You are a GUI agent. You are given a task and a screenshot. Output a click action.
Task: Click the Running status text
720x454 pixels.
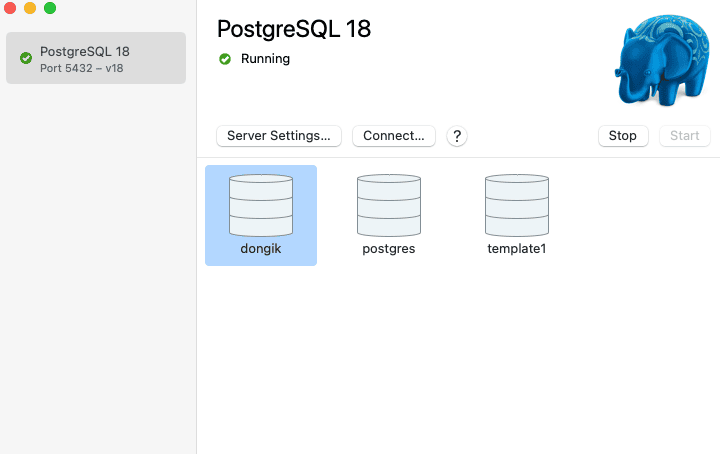coord(265,59)
